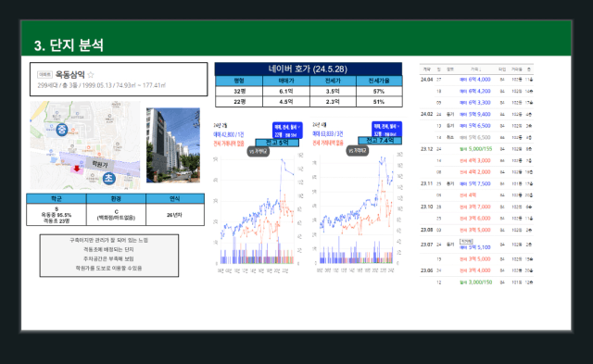This screenshot has height=364, width=593.
Task: Select the apartment building photo
Action: pyautogui.click(x=173, y=145)
